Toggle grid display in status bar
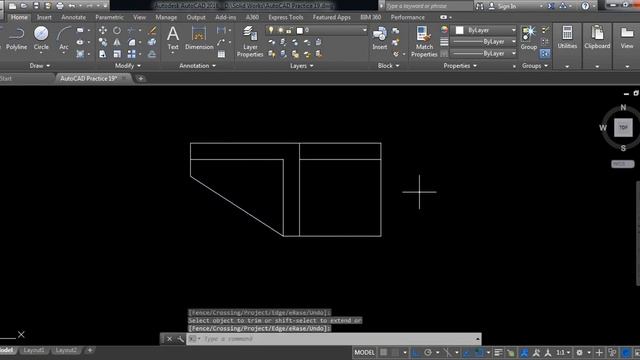The height and width of the screenshot is (360, 640). click(x=384, y=352)
